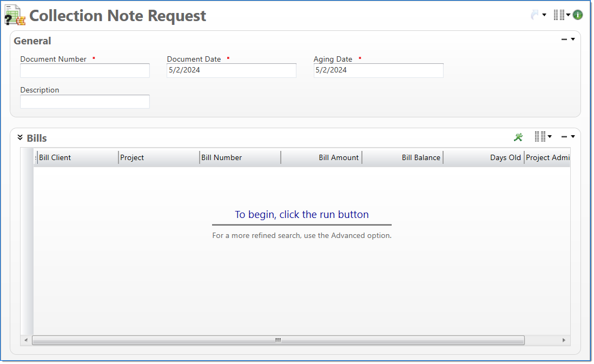594x364 pixels.
Task: Click the green running man Run icon
Action: coord(518,137)
